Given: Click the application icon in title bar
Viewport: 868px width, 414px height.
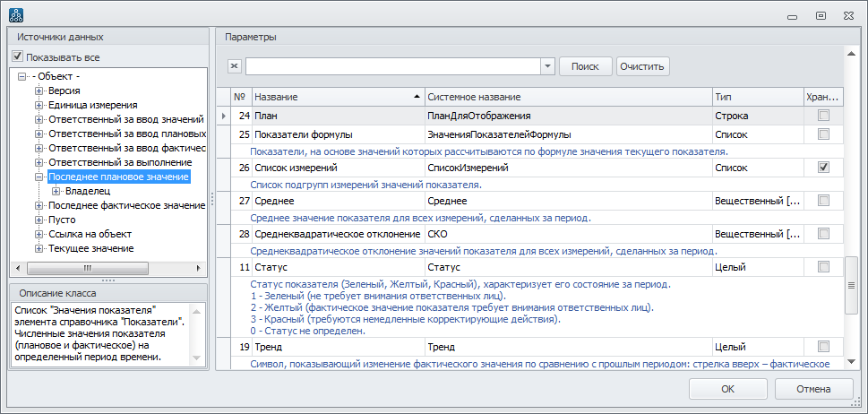Looking at the screenshot, I should (16, 15).
